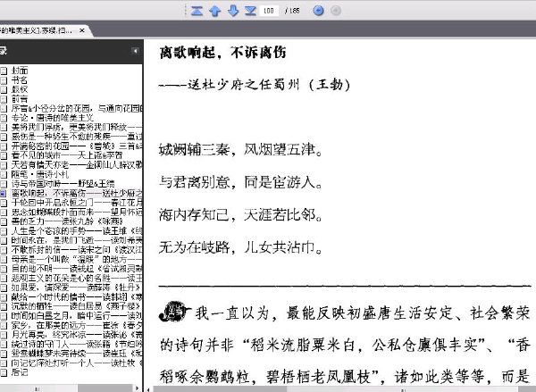Click subtitle '送杜少府之任蜀州（王勃）'
This screenshot has width=536, height=392.
click(x=269, y=85)
